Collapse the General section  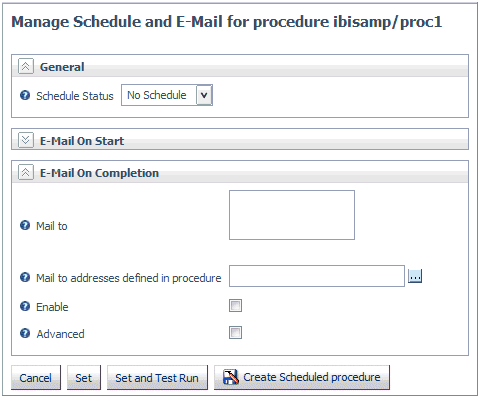[26, 66]
